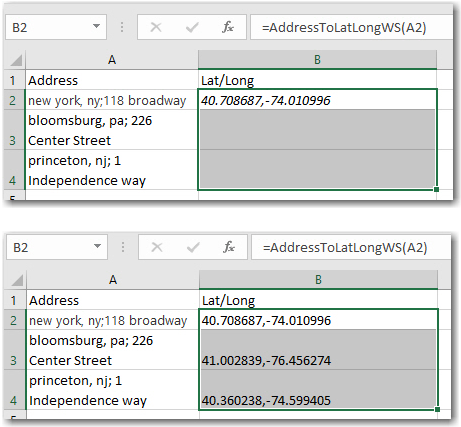Select column A header in bottom sheet
461x427 pixels.
pos(113,280)
